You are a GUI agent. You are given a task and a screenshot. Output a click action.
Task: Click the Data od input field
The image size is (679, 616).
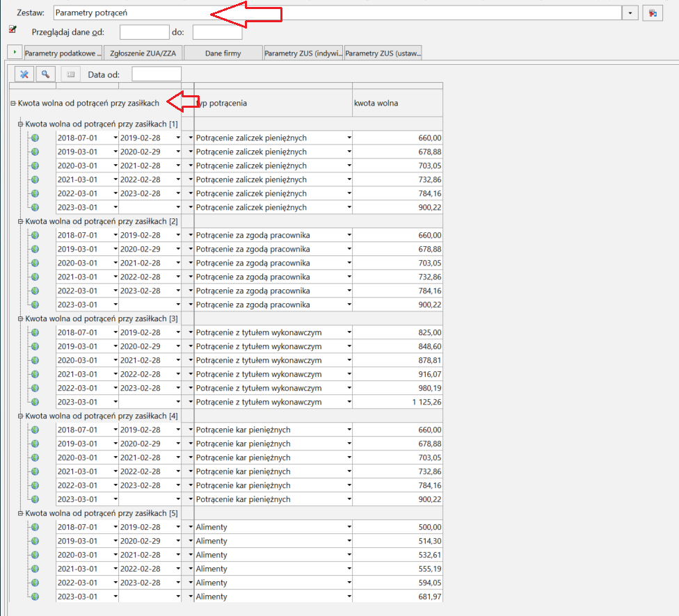coord(157,74)
